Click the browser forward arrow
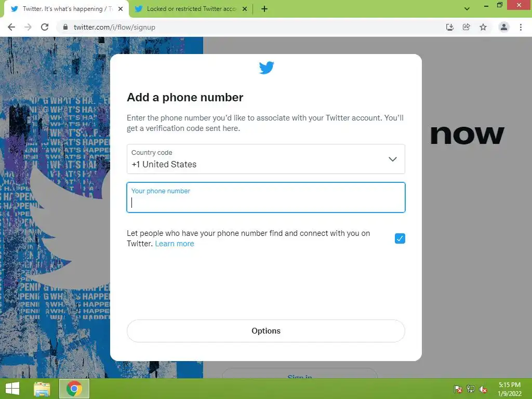The width and height of the screenshot is (532, 399). point(28,27)
